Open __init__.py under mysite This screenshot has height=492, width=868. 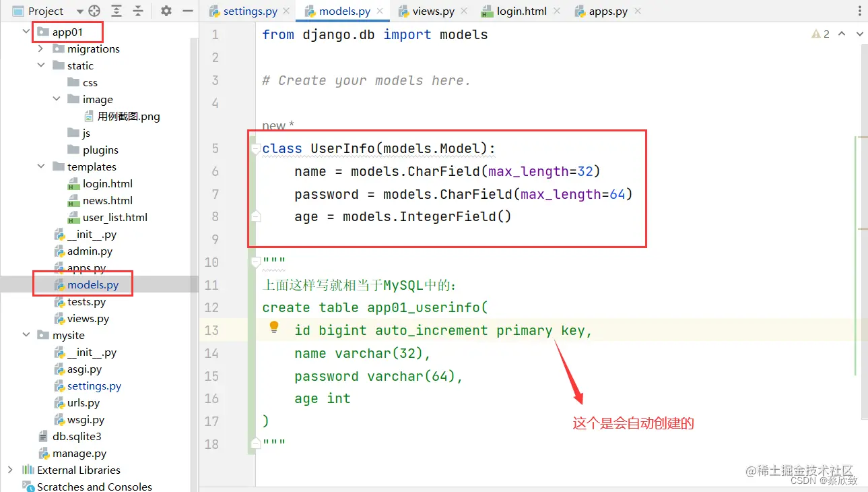click(85, 352)
